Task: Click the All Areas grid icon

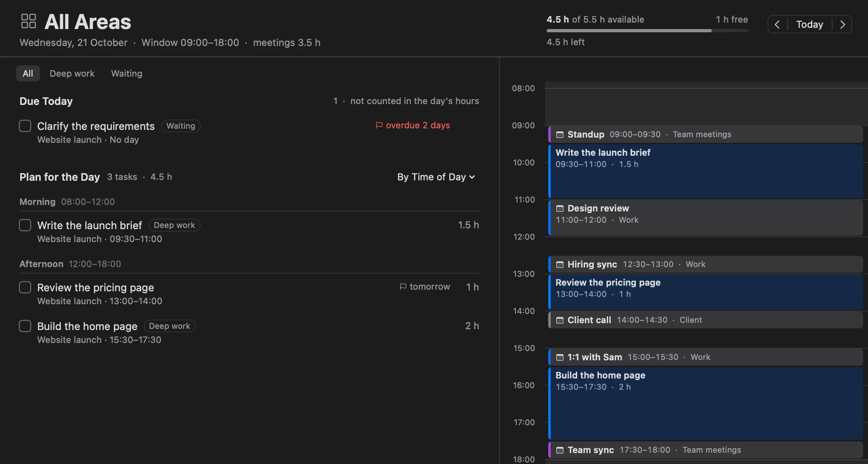Action: coord(28,21)
